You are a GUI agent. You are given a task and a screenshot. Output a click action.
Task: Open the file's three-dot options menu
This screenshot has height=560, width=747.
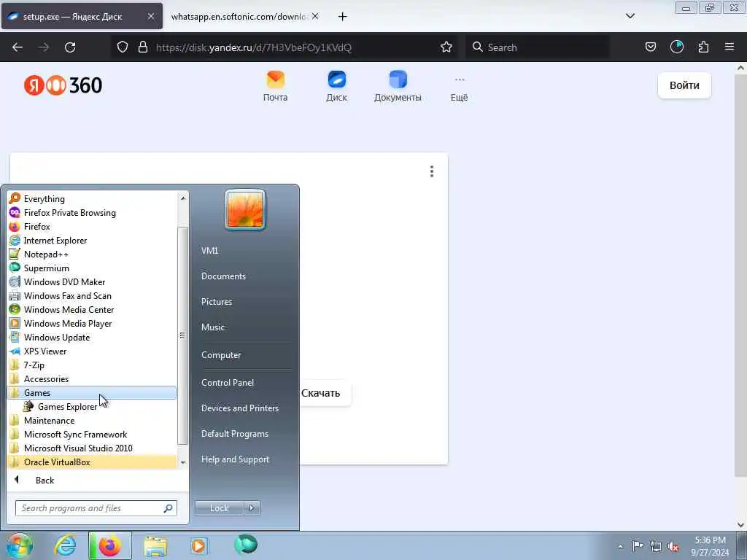pos(432,171)
